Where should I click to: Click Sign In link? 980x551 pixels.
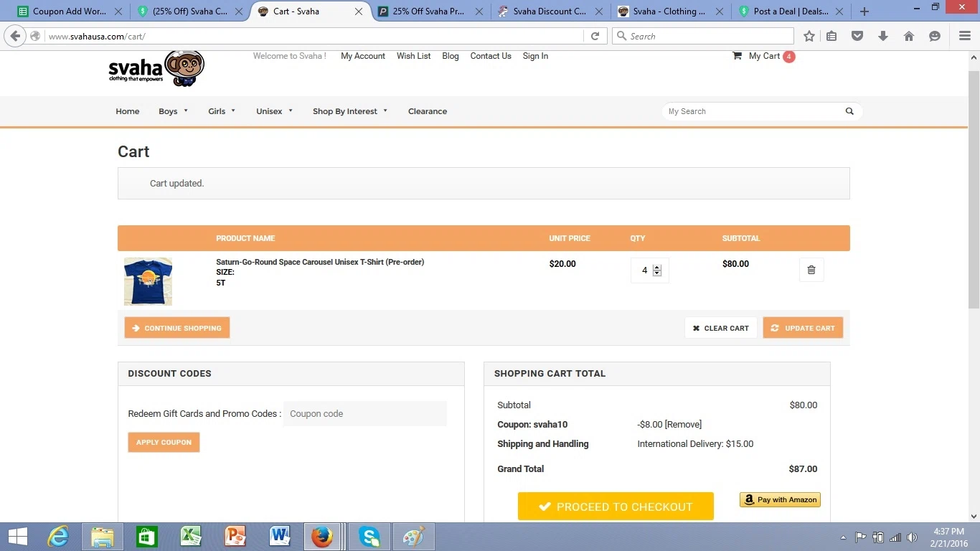[x=535, y=56]
